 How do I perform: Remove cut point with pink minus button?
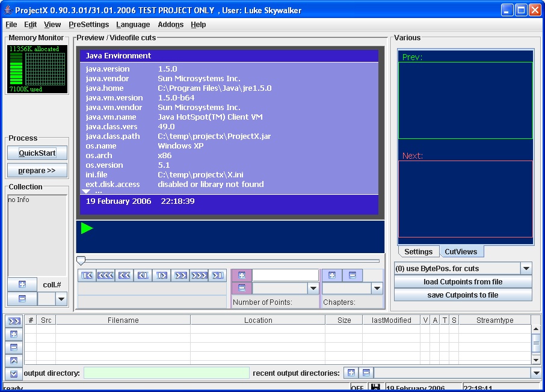pyautogui.click(x=242, y=288)
